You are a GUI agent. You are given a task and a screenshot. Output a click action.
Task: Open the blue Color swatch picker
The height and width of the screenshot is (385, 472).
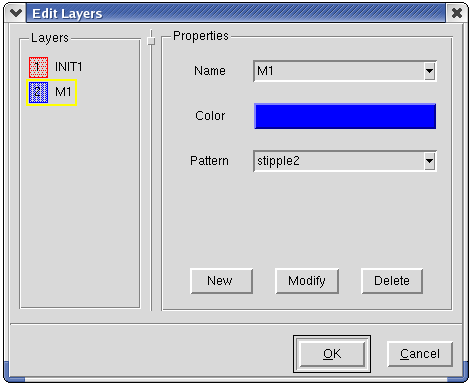coord(345,116)
